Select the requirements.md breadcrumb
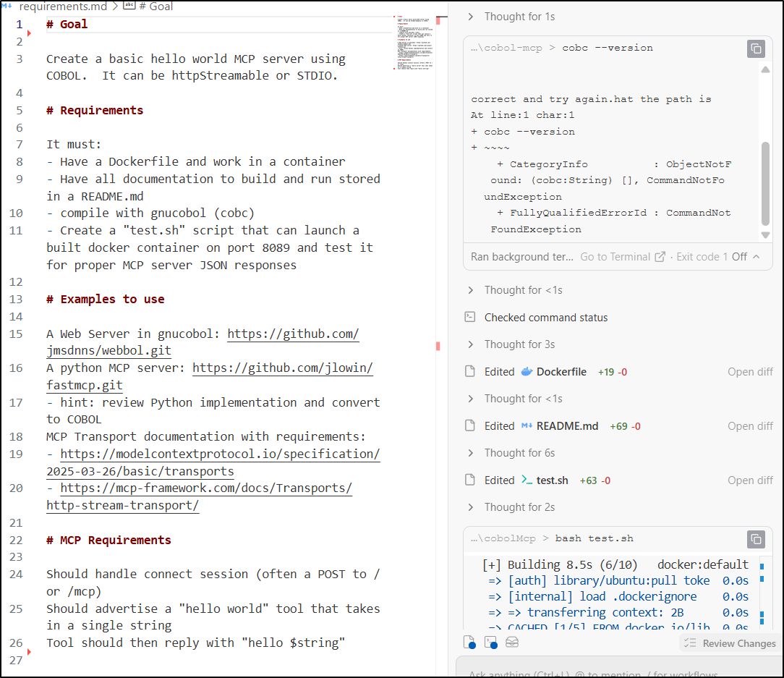784x678 pixels. click(65, 6)
